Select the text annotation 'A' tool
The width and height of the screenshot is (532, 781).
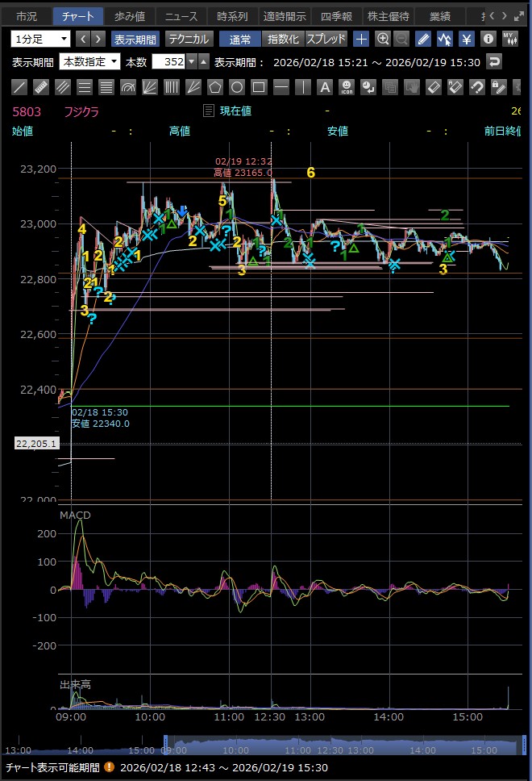click(x=324, y=87)
